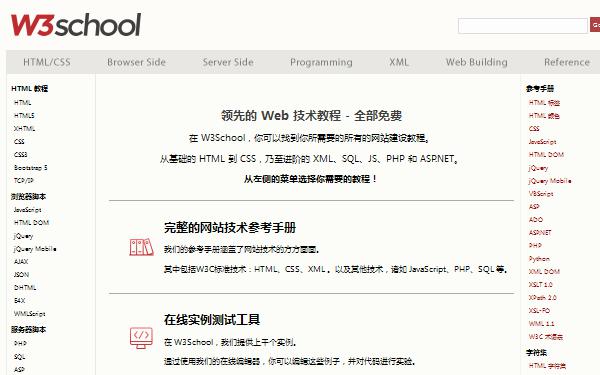Open the XPath 2.0 reference link

[543, 298]
